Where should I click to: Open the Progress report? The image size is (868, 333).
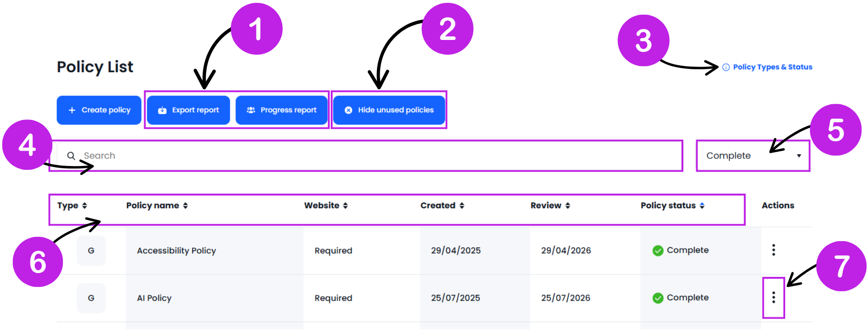click(x=281, y=110)
